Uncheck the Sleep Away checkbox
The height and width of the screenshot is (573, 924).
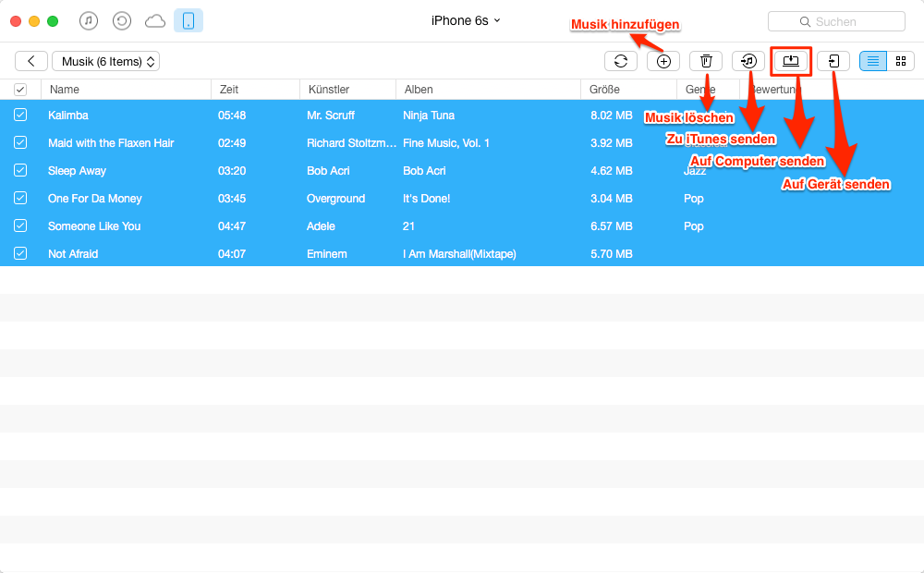point(20,170)
